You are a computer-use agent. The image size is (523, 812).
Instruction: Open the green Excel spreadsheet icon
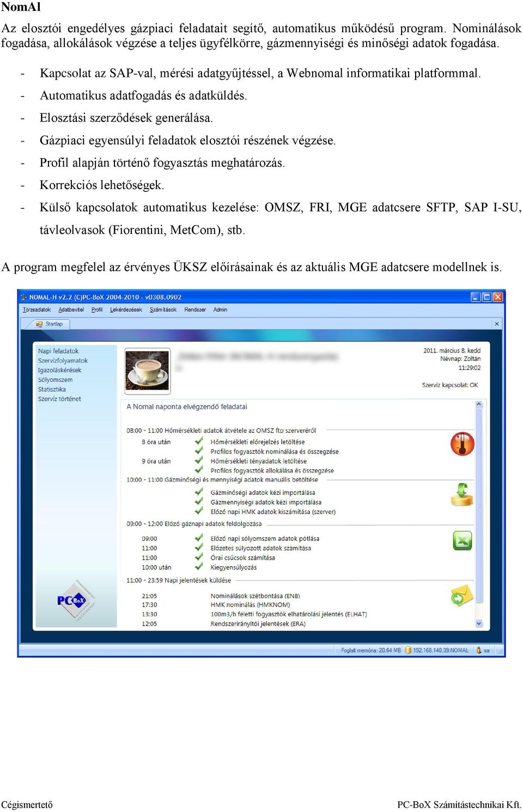click(x=463, y=541)
